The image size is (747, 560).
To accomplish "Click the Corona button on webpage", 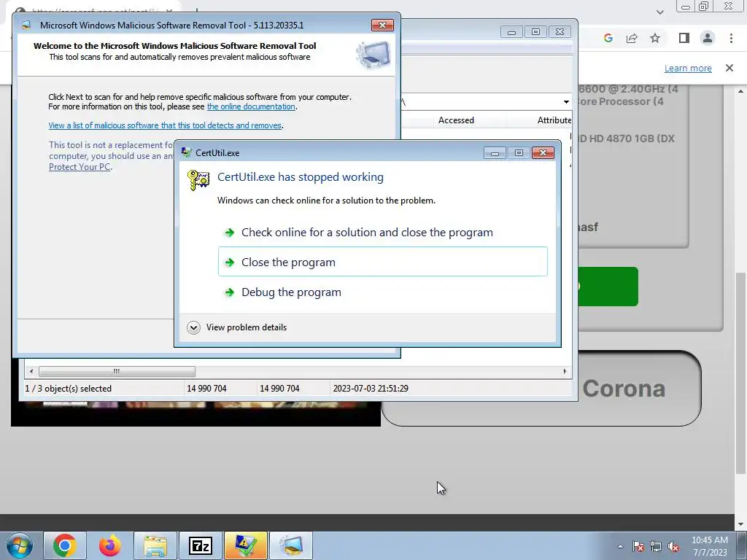I will 623,389.
